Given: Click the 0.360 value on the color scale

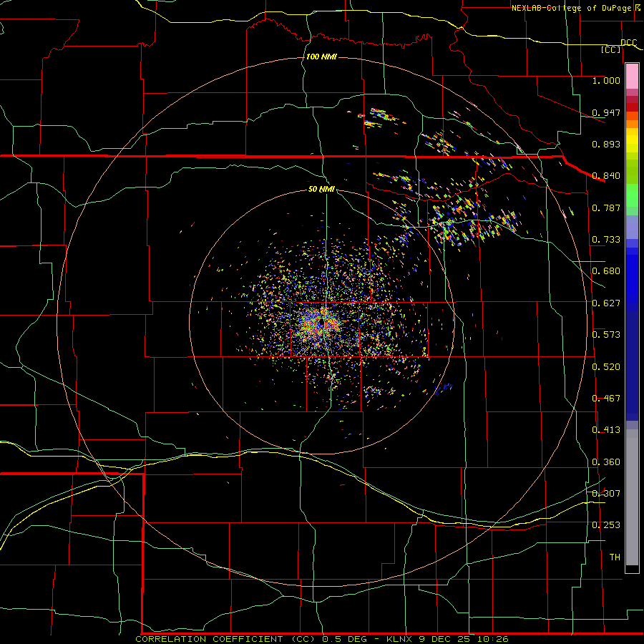Looking at the screenshot, I should point(606,462).
